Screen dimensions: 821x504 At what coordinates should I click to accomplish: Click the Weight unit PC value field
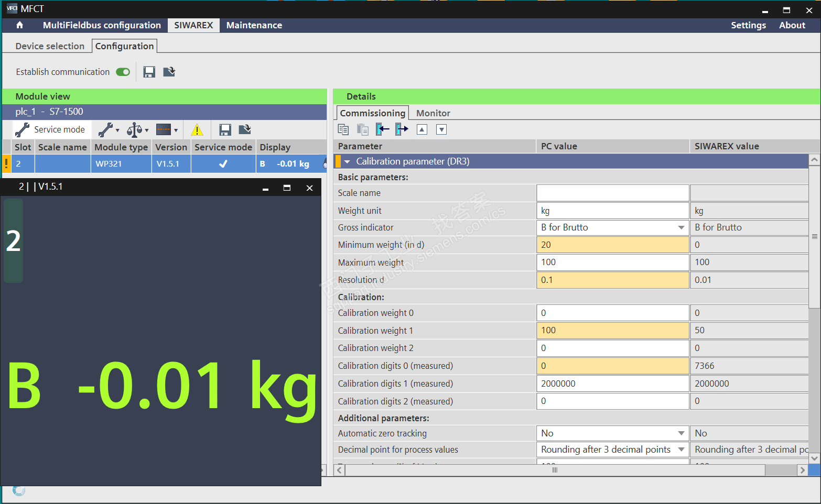click(x=612, y=211)
